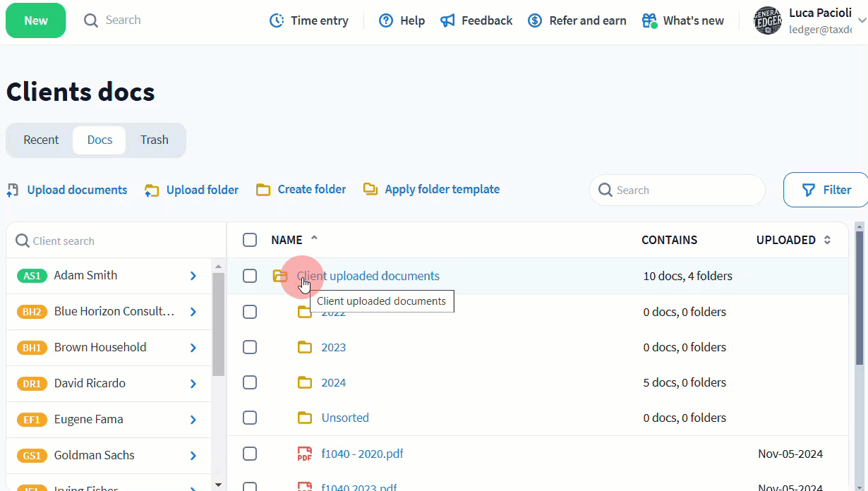Click the Apply folder template icon

pos(370,189)
